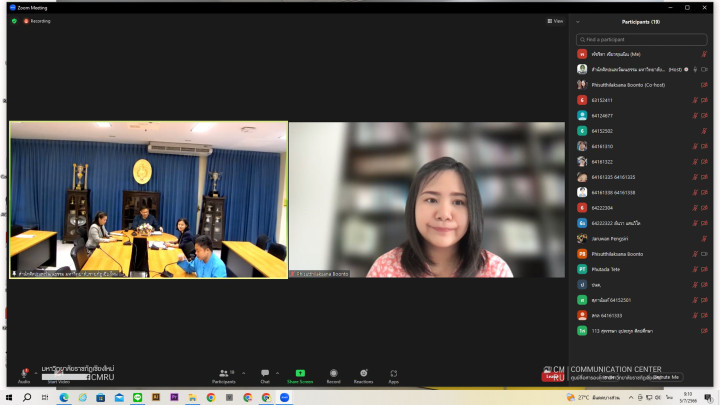Expand audio options arrow next to Audio

(36, 373)
